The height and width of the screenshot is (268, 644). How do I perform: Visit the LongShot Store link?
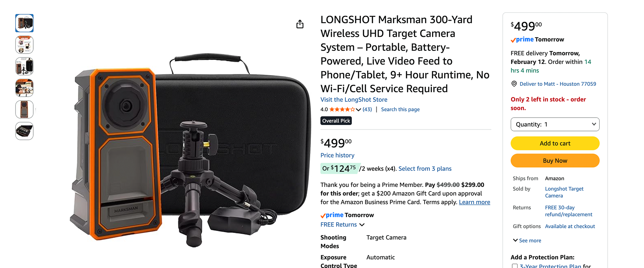pos(354,99)
